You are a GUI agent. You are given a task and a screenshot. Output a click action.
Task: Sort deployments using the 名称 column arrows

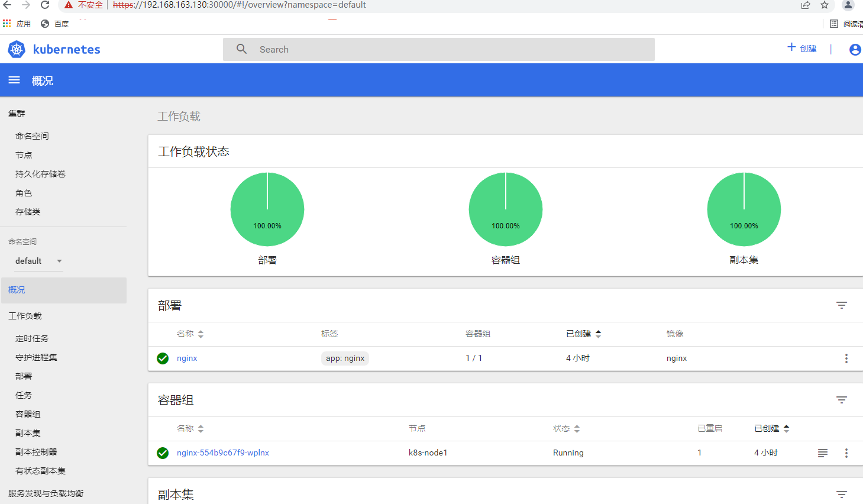[200, 333]
